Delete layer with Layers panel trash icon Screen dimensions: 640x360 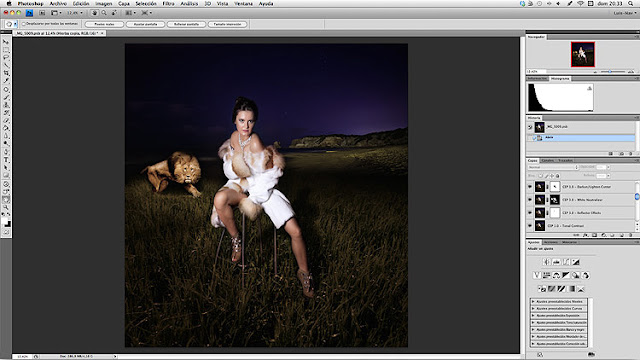pyautogui.click(x=631, y=235)
